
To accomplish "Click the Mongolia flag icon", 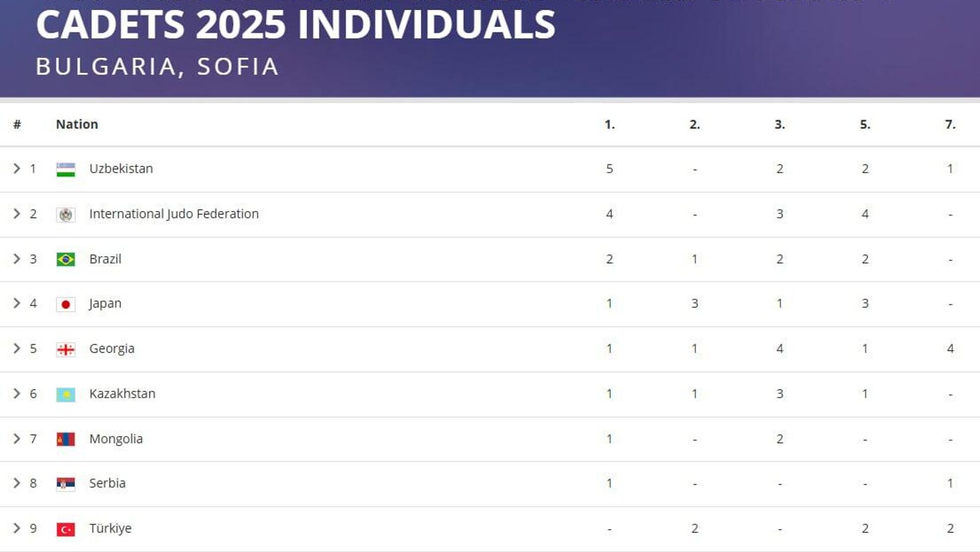I will pos(65,439).
